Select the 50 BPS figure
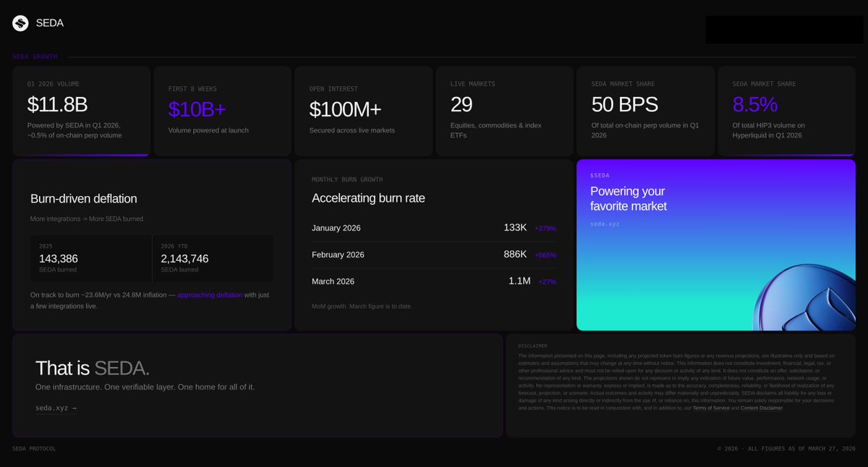The height and width of the screenshot is (467, 868). 625,105
